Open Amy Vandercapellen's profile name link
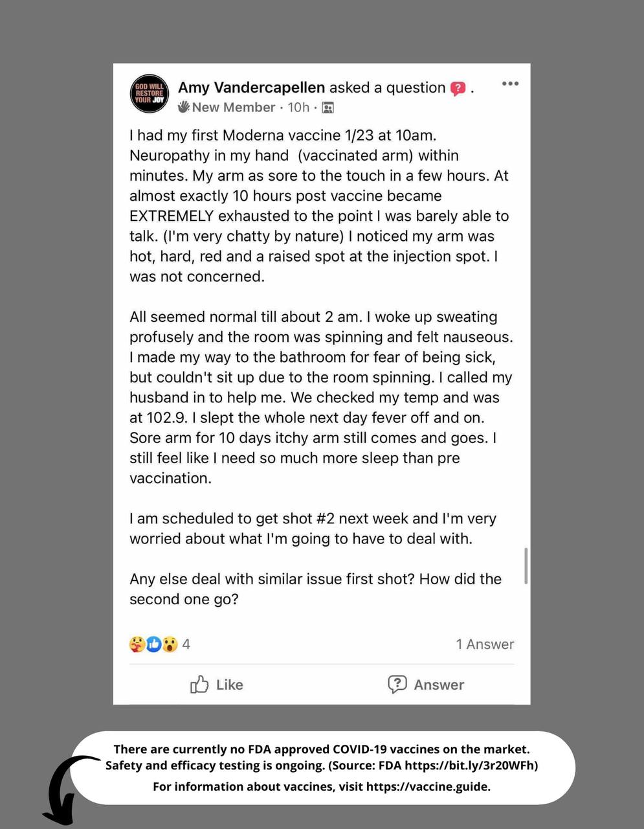Viewport: 644px width, 829px height. pyautogui.click(x=252, y=87)
